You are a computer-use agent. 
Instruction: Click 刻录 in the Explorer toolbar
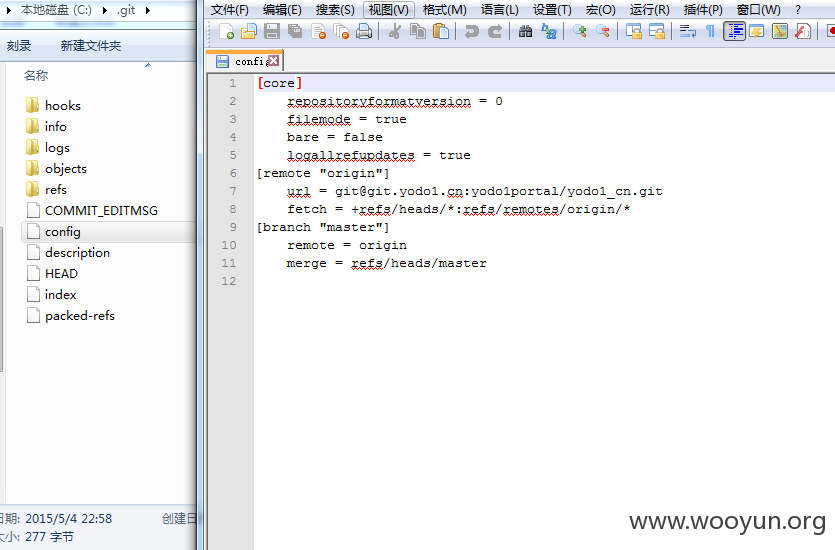point(19,46)
